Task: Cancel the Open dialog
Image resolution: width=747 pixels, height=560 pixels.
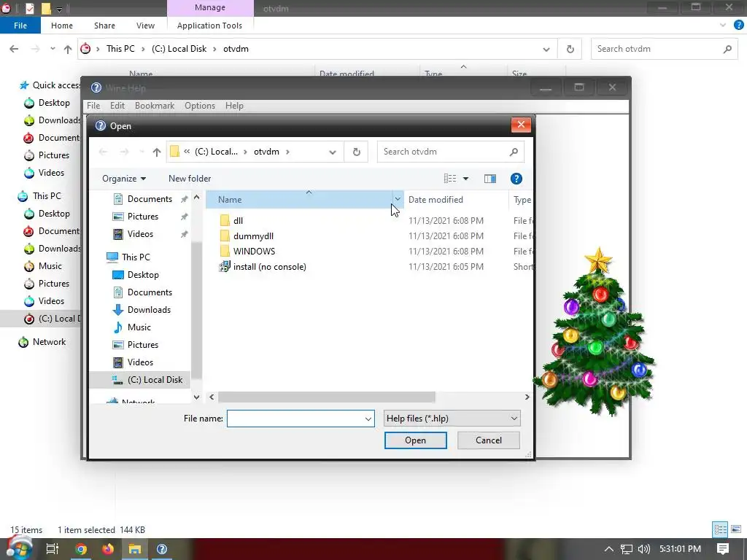Action: click(488, 440)
